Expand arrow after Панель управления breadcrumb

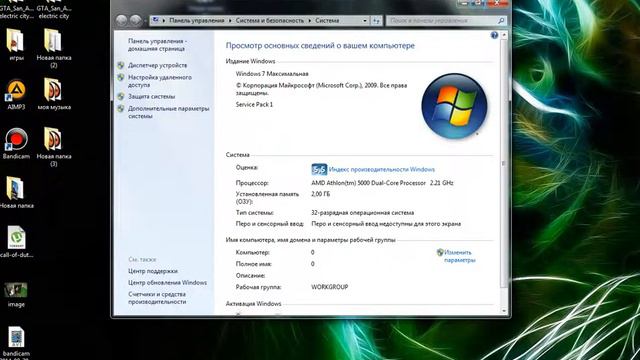coord(230,20)
